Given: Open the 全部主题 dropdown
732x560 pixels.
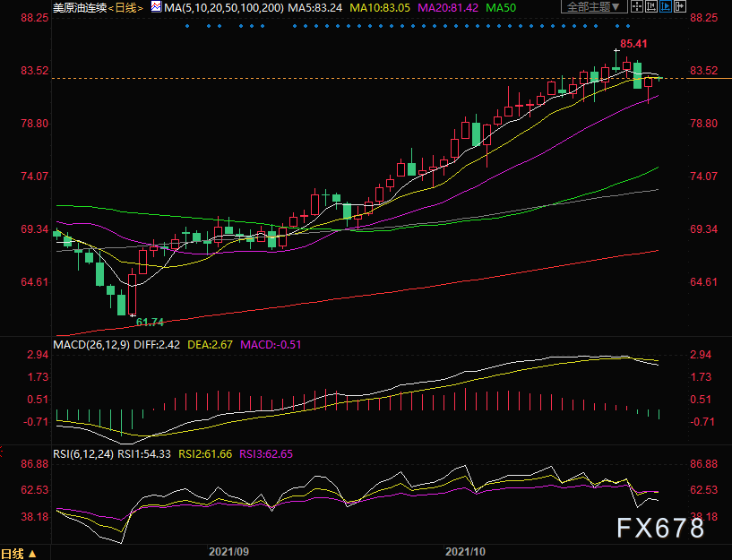Looking at the screenshot, I should (x=593, y=6).
